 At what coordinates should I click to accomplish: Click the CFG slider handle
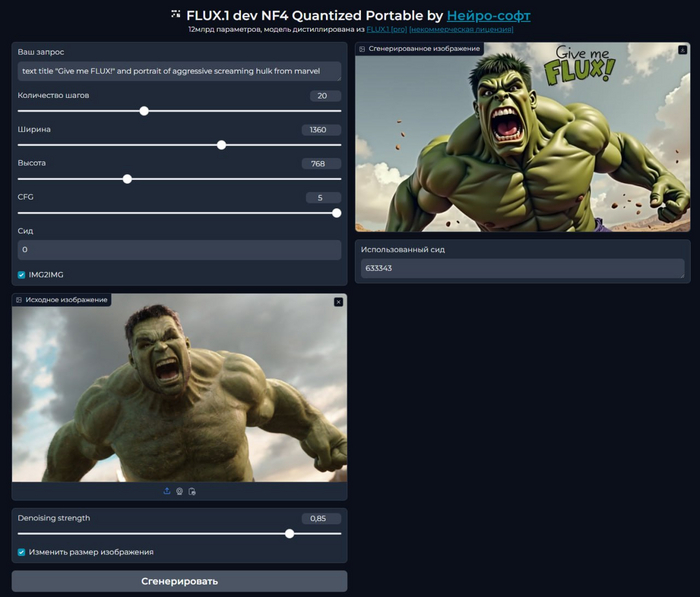tap(336, 212)
